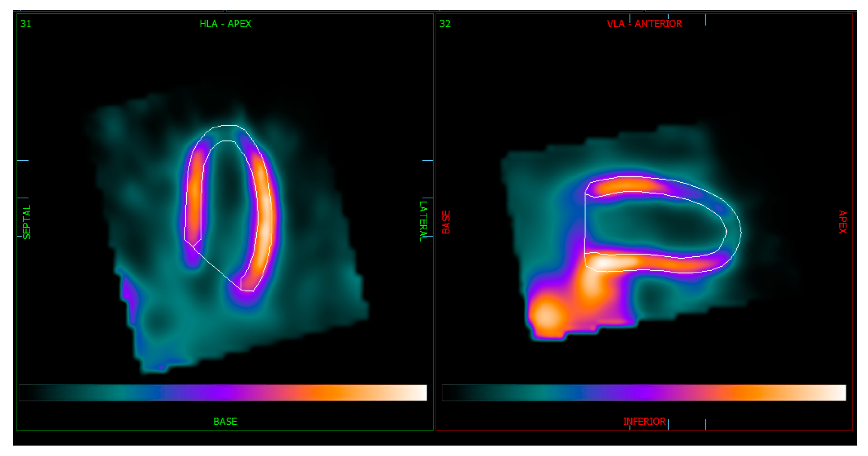Click topmost blue tick marker beside SEPTAL label
The width and height of the screenshot is (868, 456).
tap(23, 161)
